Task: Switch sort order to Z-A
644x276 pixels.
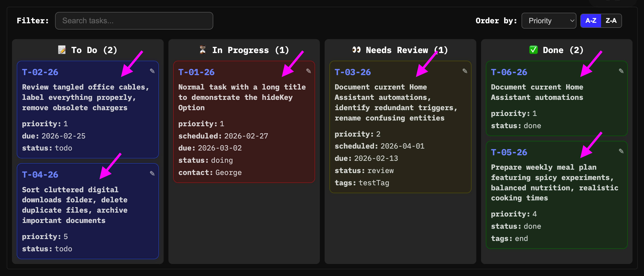Action: pos(611,21)
